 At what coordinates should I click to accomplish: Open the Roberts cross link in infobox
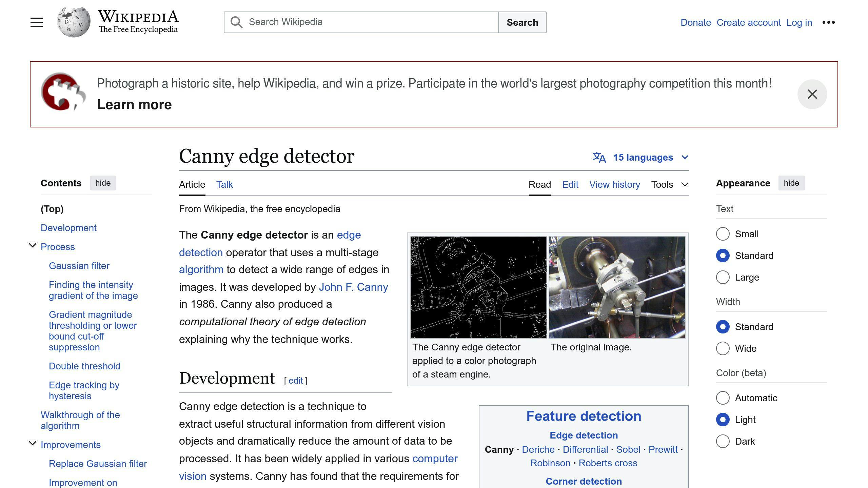pyautogui.click(x=608, y=463)
